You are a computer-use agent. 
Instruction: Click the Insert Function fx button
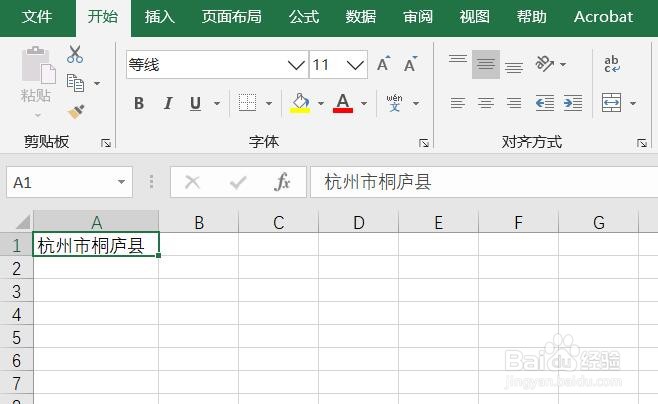coord(282,182)
